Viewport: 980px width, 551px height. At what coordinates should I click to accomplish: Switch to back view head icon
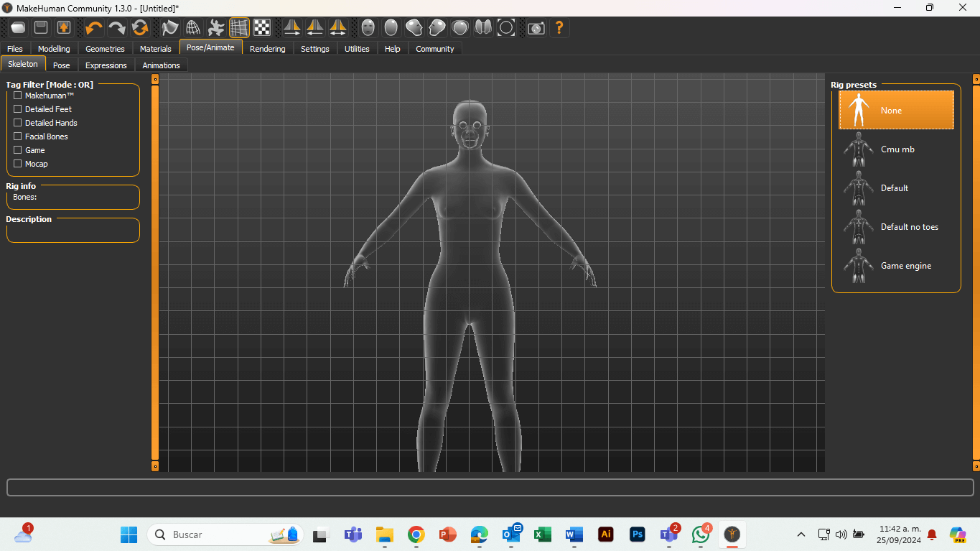tap(391, 28)
